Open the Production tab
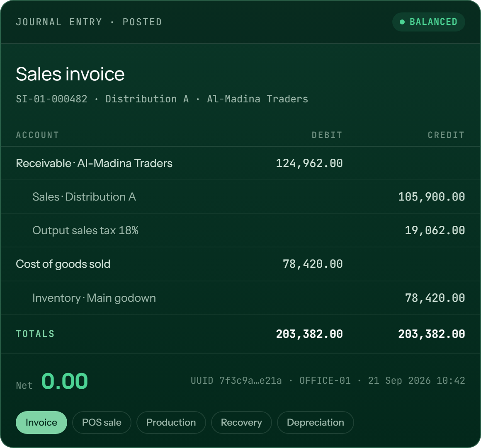This screenshot has width=481, height=448. [x=171, y=422]
